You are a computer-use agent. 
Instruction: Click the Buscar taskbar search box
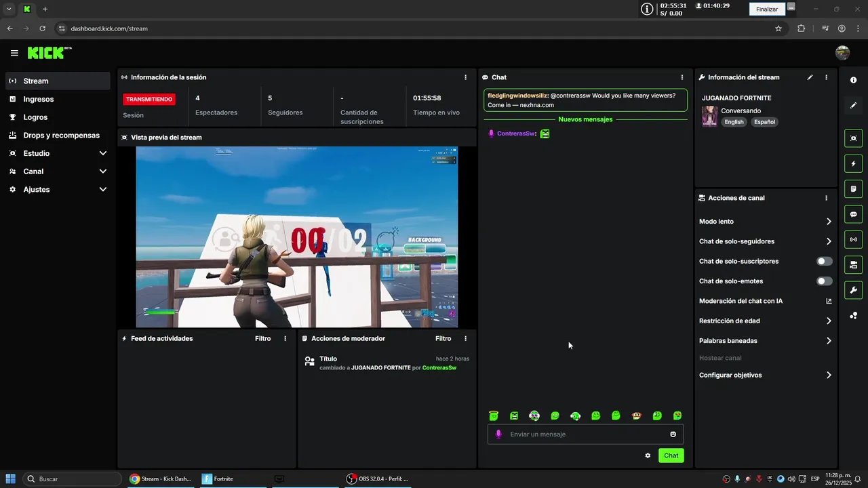click(x=73, y=479)
